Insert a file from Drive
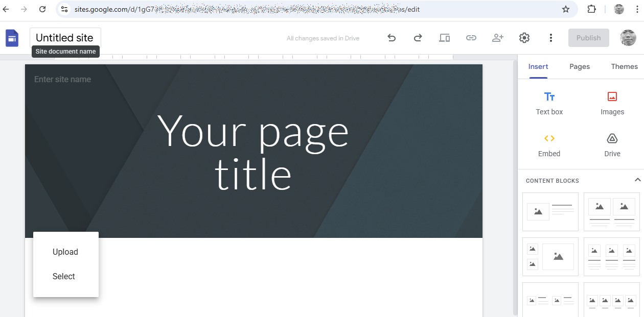Viewport: 644px width, 317px height. click(612, 145)
